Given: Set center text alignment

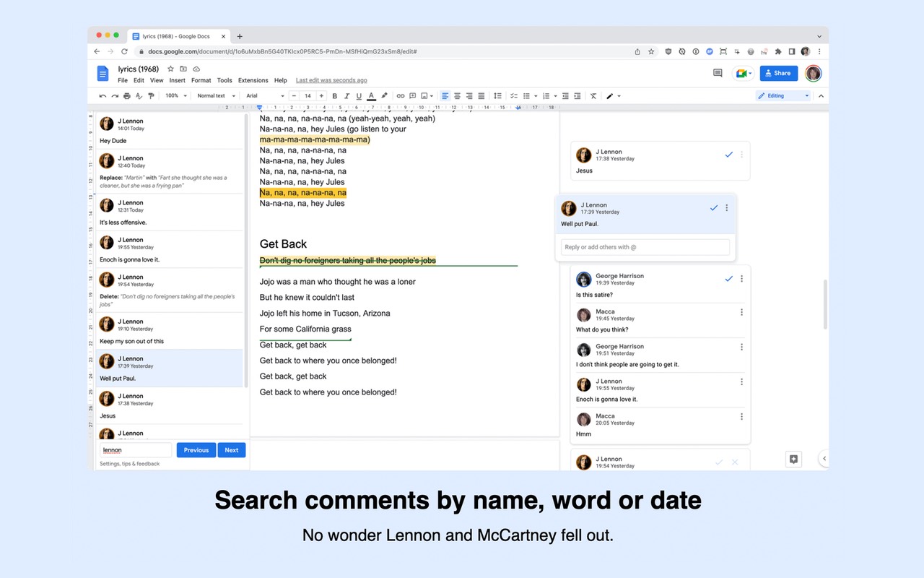Looking at the screenshot, I should tap(457, 95).
